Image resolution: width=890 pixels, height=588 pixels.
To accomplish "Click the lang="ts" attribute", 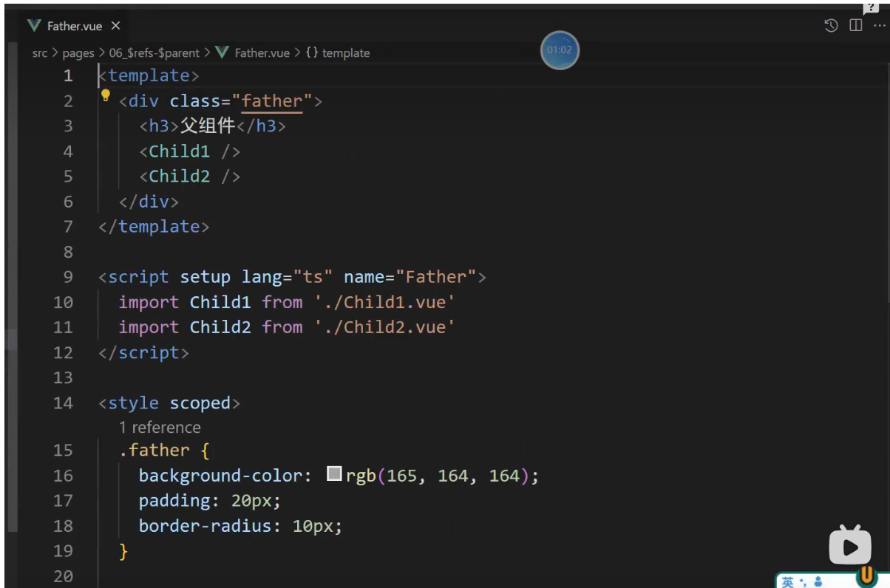I will pos(288,277).
